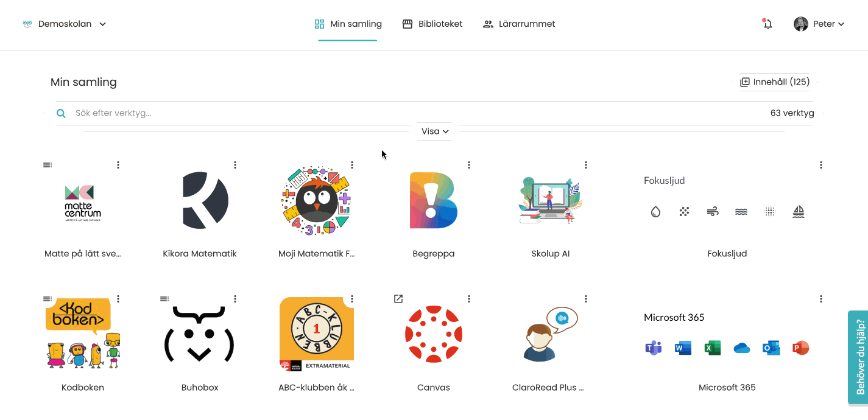Viewport: 868px width, 420px height.
Task: Expand the Visa display options
Action: (x=434, y=131)
